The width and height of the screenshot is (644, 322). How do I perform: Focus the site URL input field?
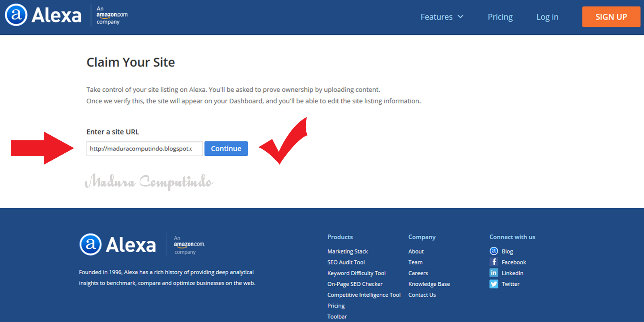pos(144,149)
